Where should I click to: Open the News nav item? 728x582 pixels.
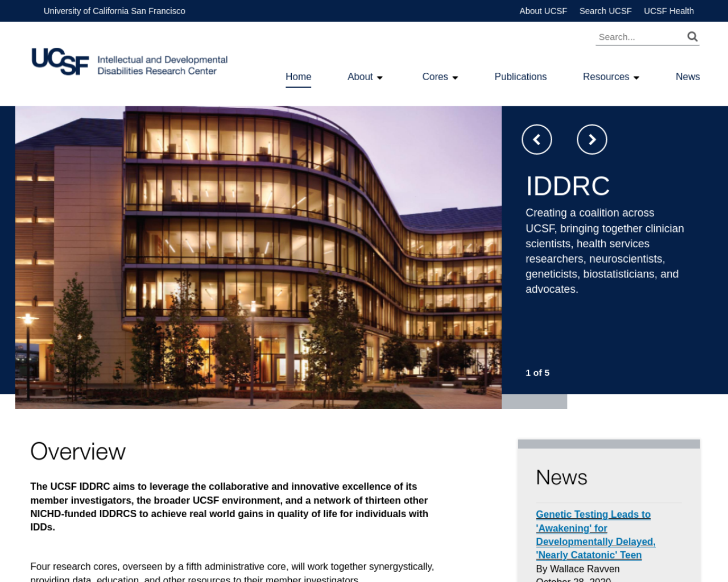click(688, 77)
